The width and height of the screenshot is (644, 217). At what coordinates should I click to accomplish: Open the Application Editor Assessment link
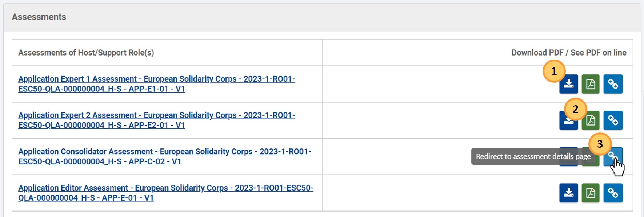point(166,193)
